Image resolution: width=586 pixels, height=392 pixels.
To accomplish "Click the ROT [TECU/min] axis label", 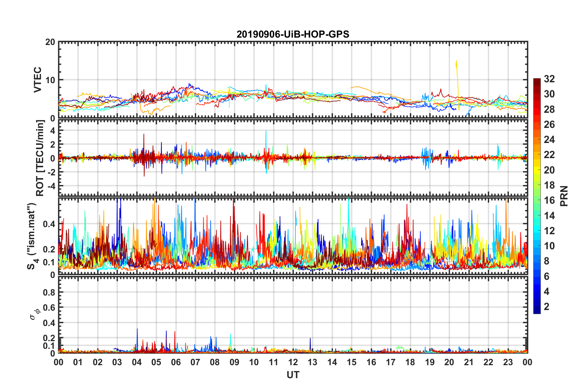I will click(x=40, y=158).
